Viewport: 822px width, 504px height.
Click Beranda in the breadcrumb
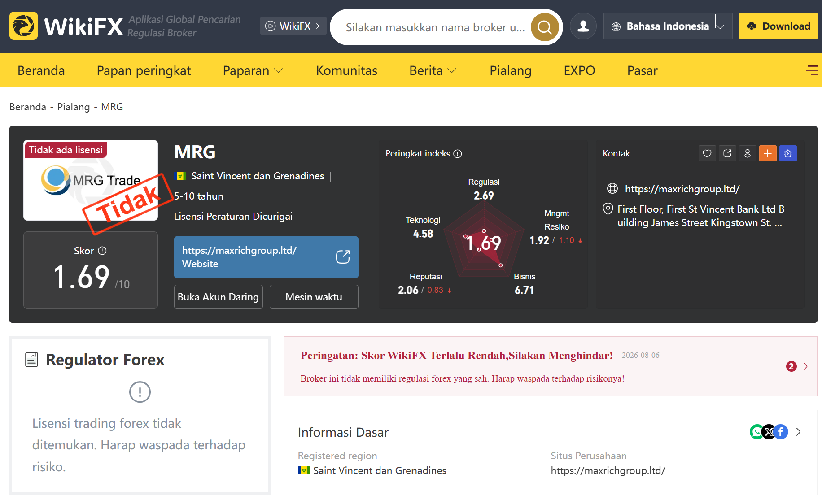(x=28, y=107)
